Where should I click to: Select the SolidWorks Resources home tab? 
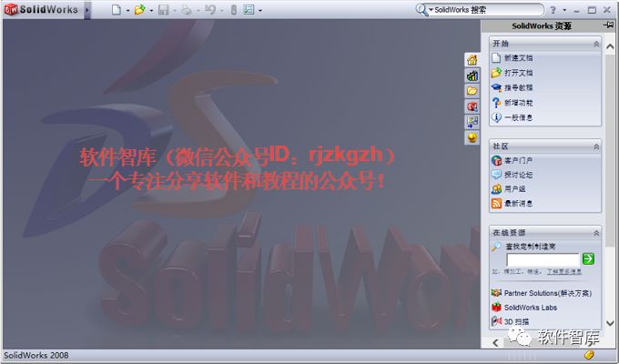(x=472, y=60)
